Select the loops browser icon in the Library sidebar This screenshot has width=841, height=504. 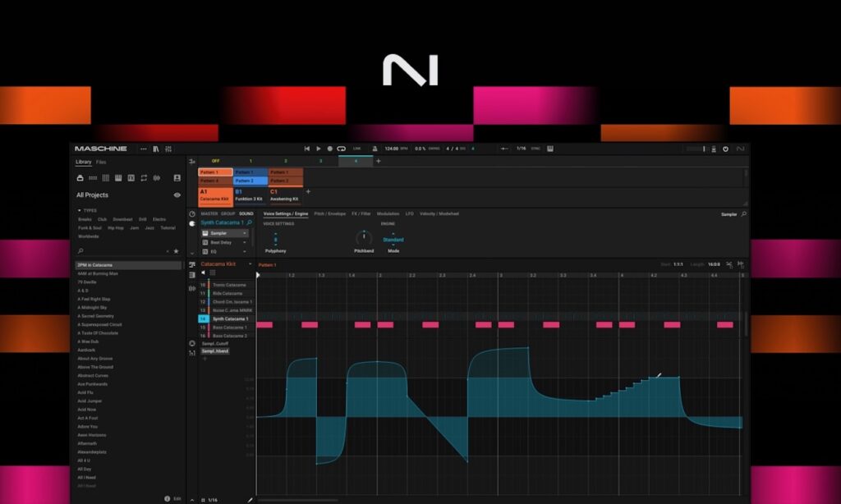144,177
